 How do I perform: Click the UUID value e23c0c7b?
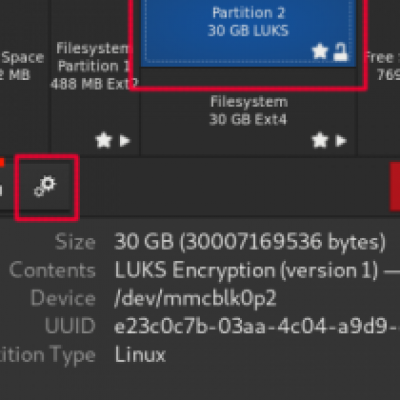(257, 326)
